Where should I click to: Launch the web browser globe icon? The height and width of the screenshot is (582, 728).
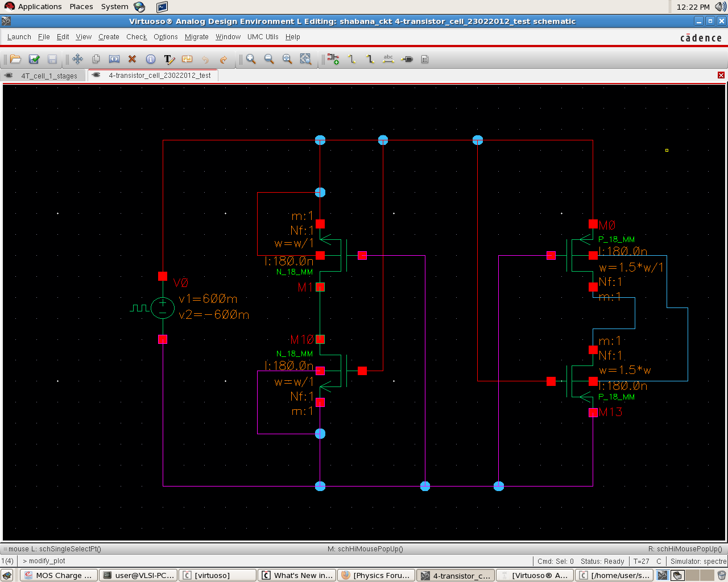[x=139, y=7]
